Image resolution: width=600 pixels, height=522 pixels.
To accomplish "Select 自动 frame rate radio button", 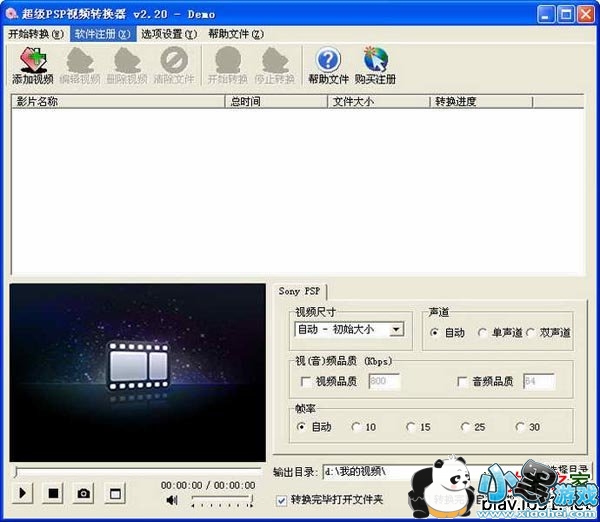I will (301, 427).
